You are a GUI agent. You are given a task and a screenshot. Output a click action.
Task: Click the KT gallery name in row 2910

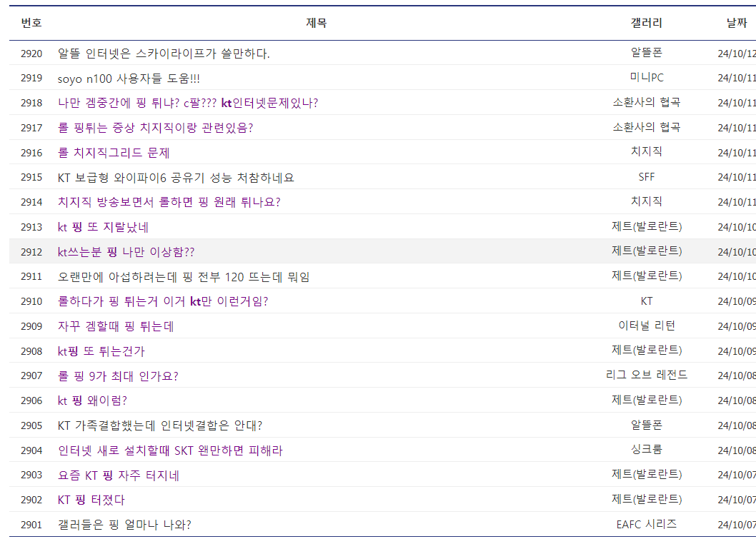647,301
